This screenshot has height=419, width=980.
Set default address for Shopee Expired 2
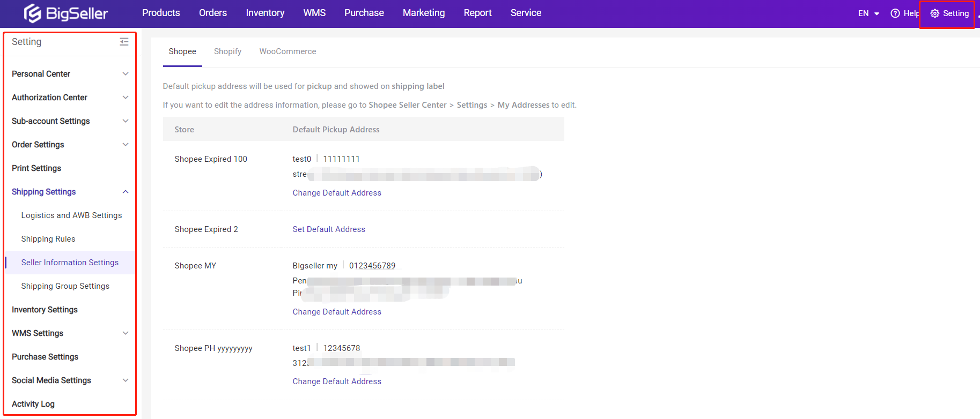pos(329,229)
